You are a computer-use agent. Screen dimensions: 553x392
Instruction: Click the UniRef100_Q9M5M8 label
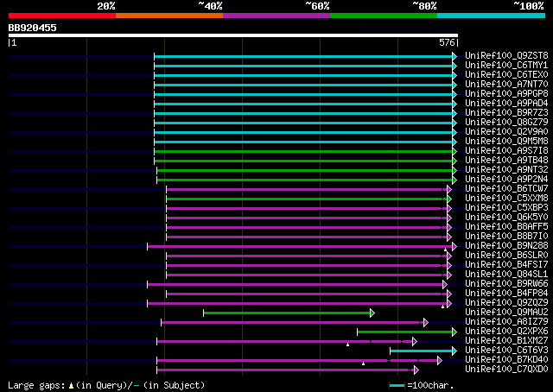[506, 142]
